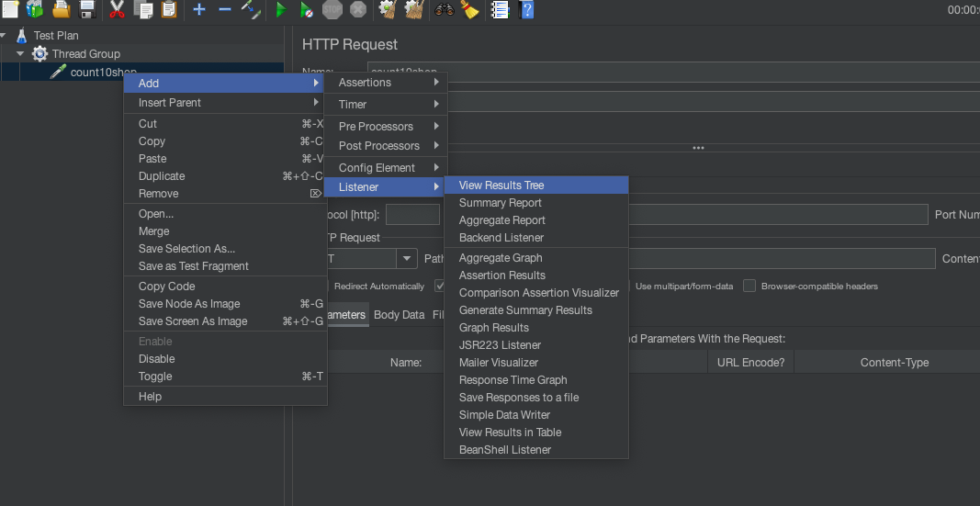This screenshot has width=980, height=506.
Task: Choose Summary Report listener
Action: [536, 202]
